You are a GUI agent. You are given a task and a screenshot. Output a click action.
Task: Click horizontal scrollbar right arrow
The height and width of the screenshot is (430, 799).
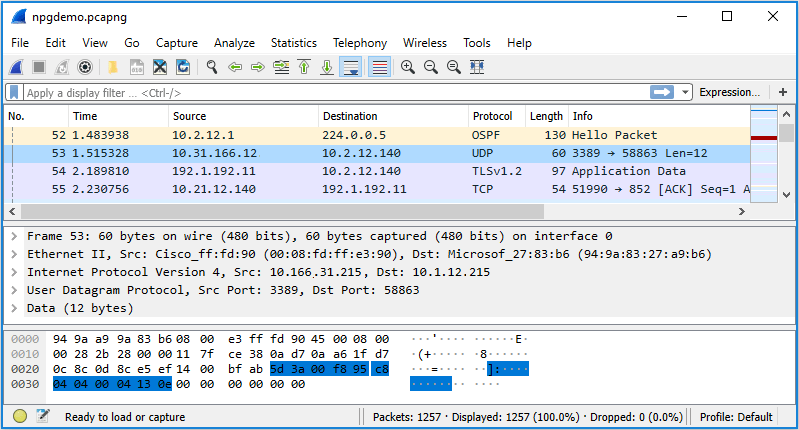[x=742, y=211]
